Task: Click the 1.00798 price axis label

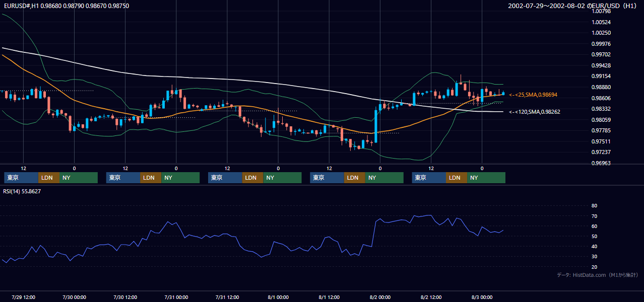Action: (602, 11)
